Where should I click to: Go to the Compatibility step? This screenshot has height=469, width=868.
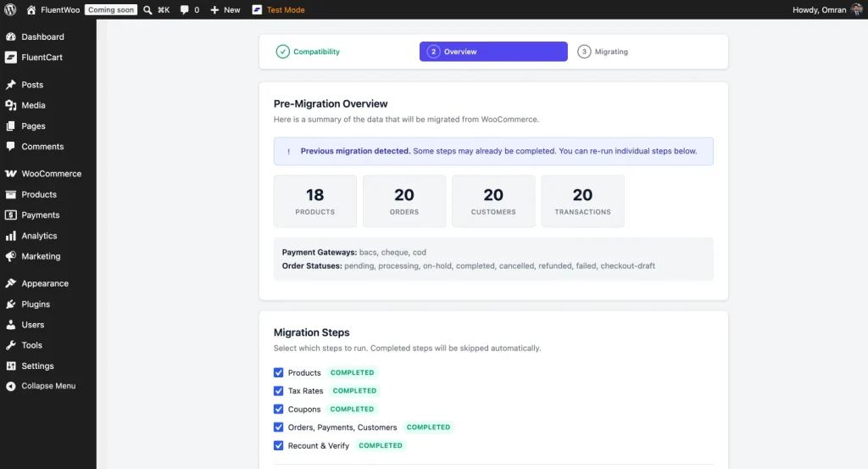point(308,52)
